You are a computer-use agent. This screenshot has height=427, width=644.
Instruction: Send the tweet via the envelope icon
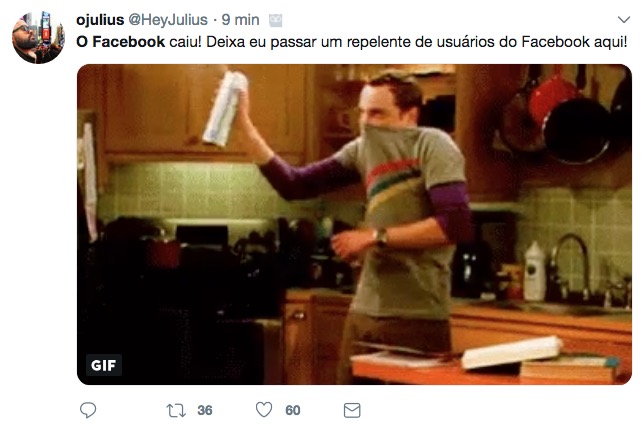tap(352, 410)
